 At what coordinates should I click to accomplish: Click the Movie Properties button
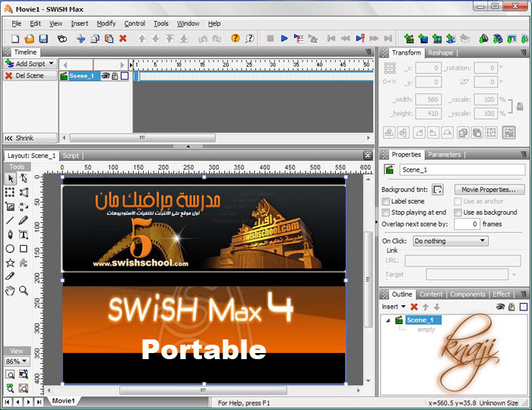coord(489,189)
